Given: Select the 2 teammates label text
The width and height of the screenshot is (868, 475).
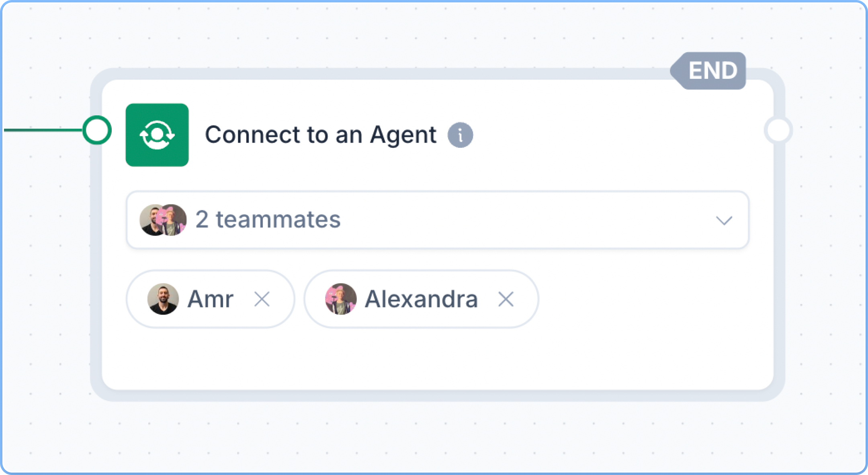Looking at the screenshot, I should coord(267,219).
